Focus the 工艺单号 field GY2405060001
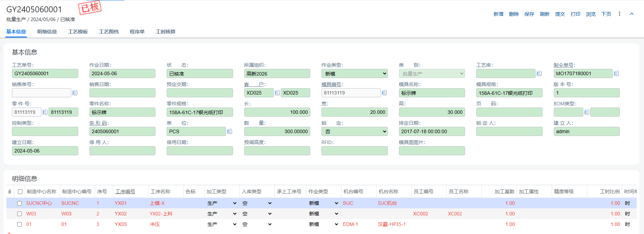644x234 pixels. click(x=45, y=73)
